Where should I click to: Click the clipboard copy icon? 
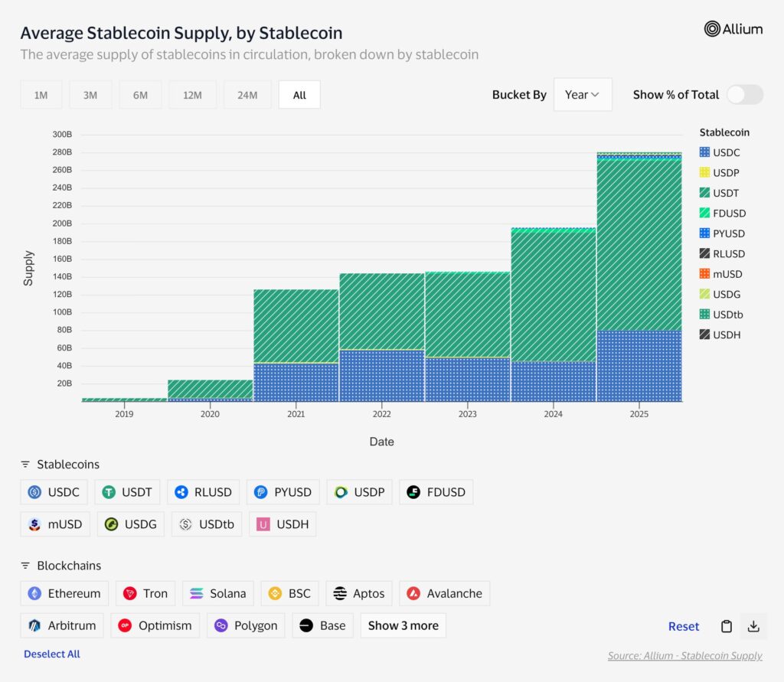coord(726,626)
